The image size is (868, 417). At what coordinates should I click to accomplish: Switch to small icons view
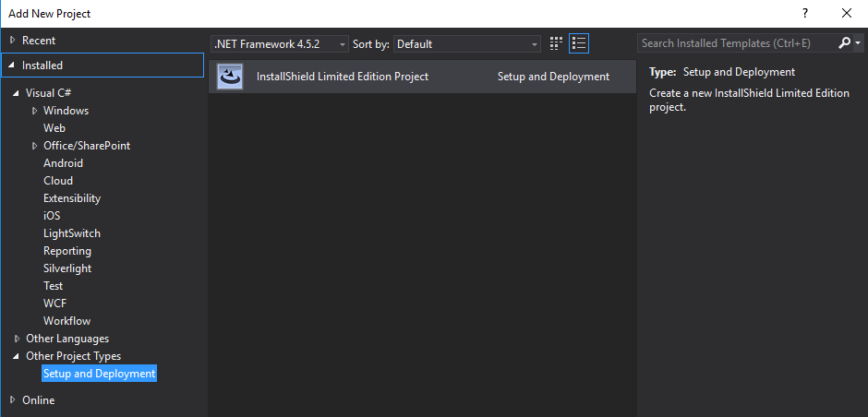556,43
